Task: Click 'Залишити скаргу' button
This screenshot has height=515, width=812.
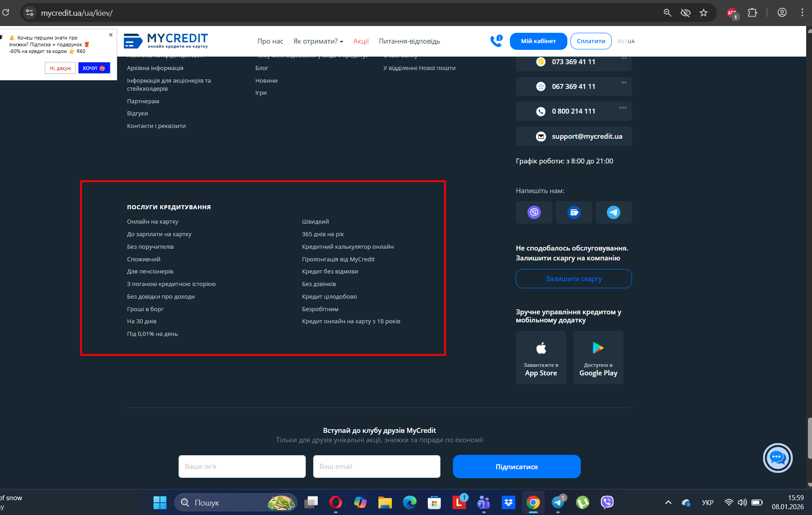Action: pos(574,278)
